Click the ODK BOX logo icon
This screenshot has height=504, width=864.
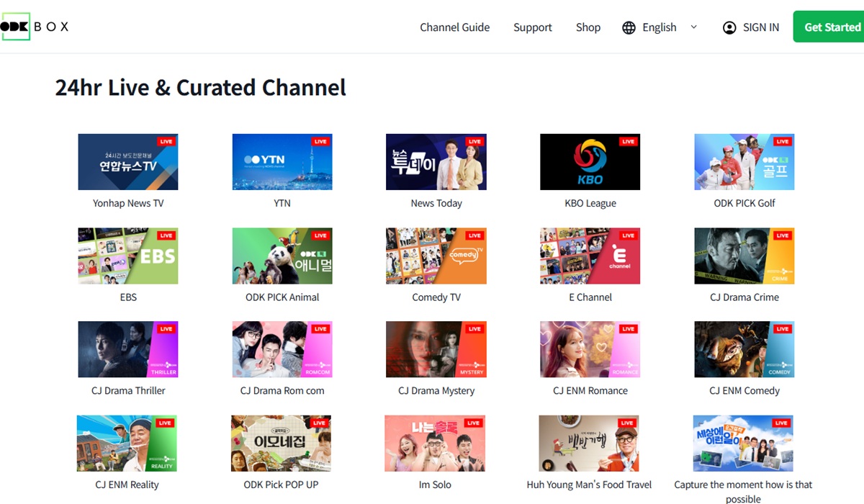[15, 27]
